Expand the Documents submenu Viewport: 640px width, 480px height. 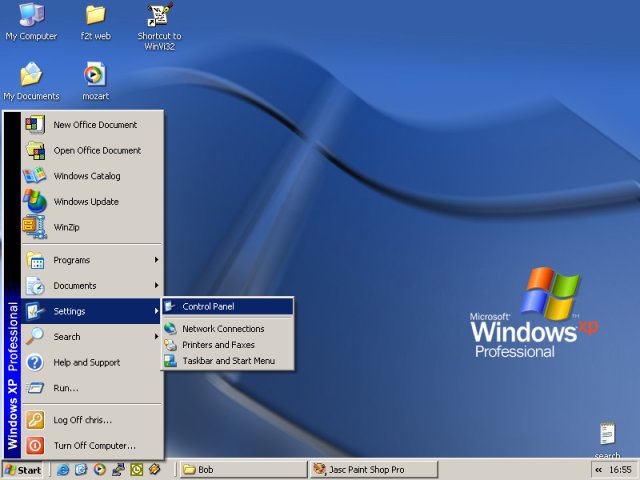point(92,285)
